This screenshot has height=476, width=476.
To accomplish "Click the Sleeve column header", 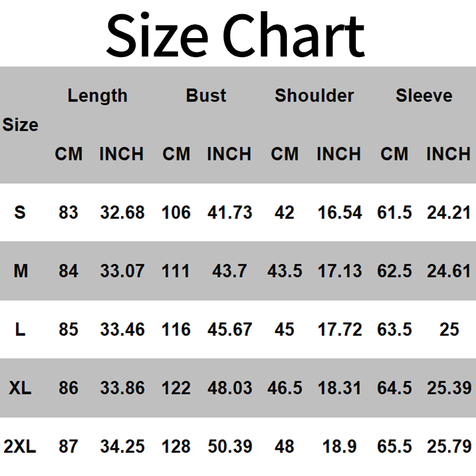I will [x=424, y=95].
